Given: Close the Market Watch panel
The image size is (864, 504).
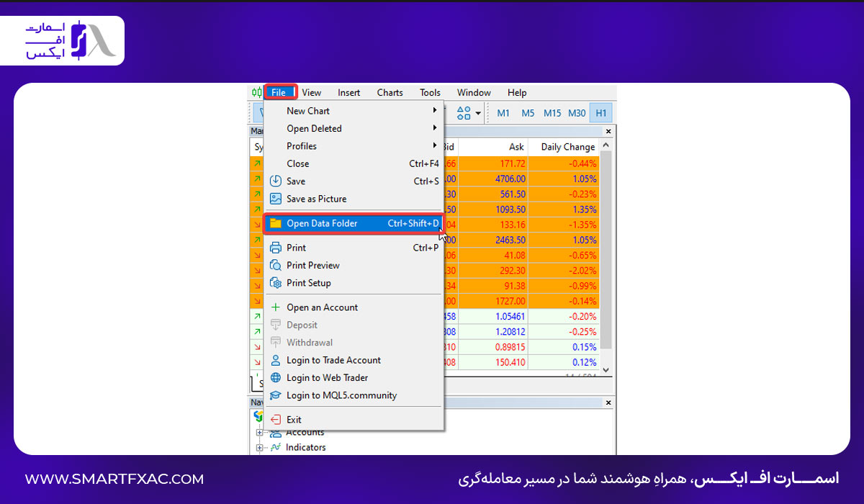Looking at the screenshot, I should pyautogui.click(x=608, y=132).
